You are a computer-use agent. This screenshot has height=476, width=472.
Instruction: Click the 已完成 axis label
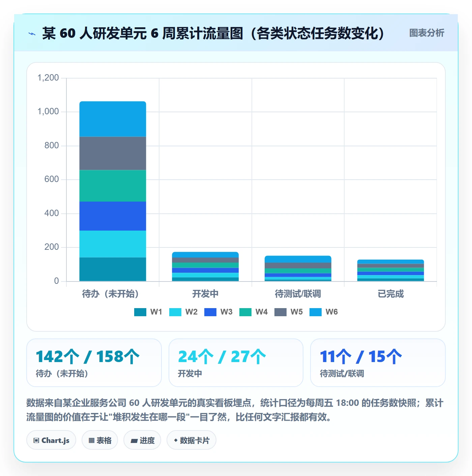pyautogui.click(x=390, y=294)
